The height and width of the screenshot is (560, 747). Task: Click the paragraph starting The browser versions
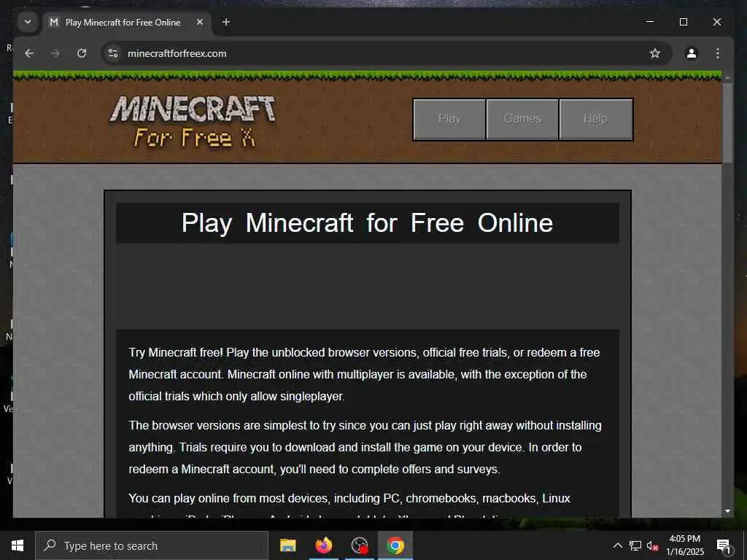365,447
